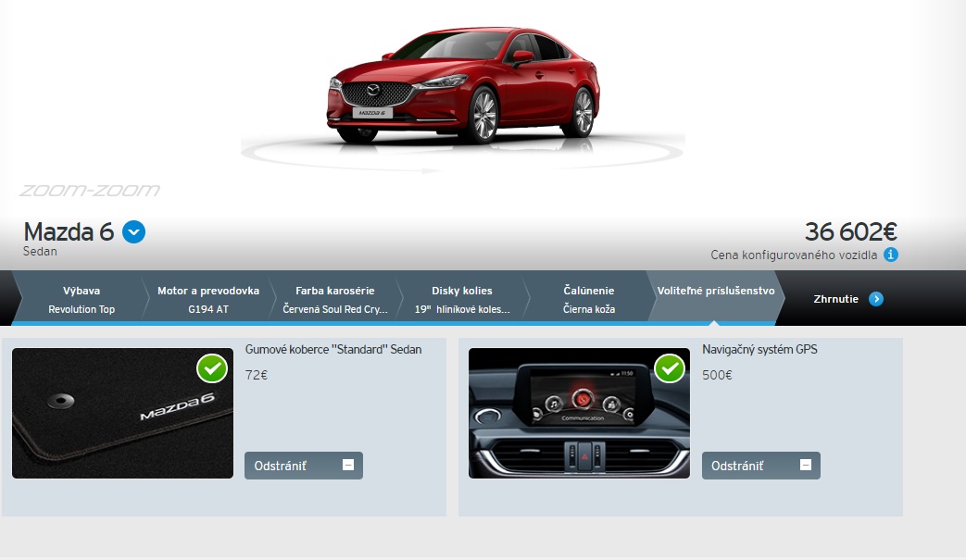966x560 pixels.
Task: Open the Výbava Revolution Top step
Action: pos(82,299)
